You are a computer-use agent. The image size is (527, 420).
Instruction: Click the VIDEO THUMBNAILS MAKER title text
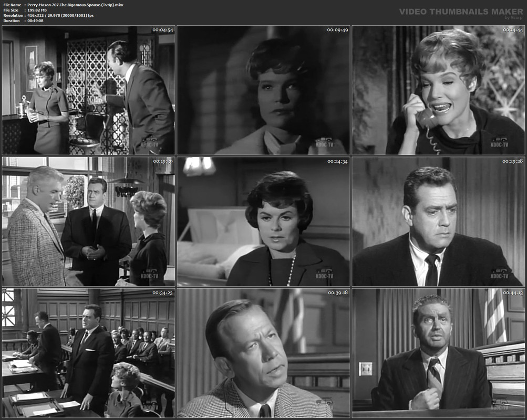click(461, 12)
